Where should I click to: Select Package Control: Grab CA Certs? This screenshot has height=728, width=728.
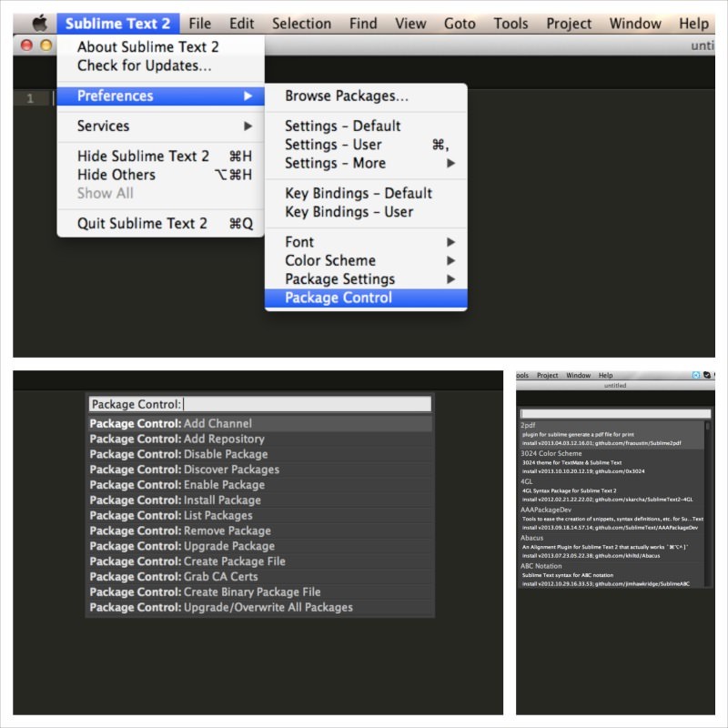[260, 577]
